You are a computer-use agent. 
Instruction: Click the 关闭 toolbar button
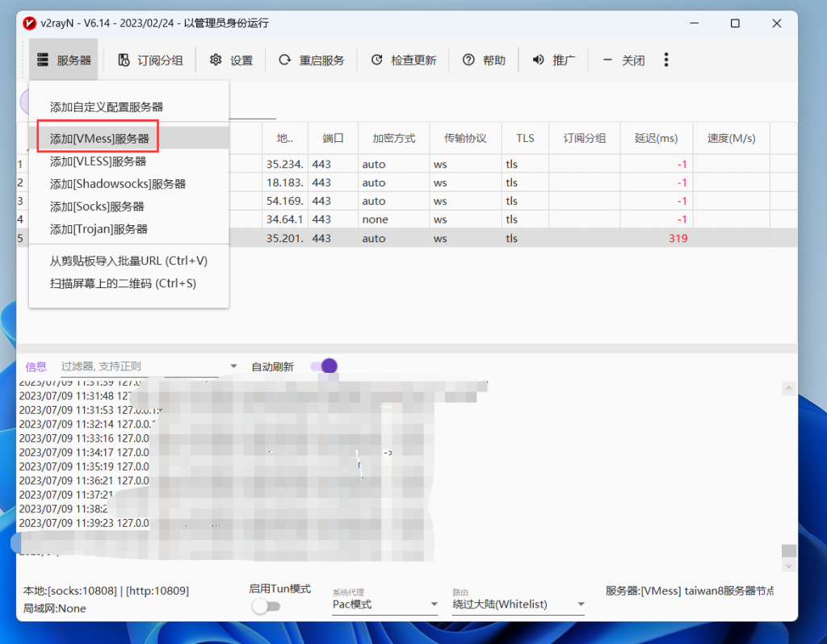(623, 60)
